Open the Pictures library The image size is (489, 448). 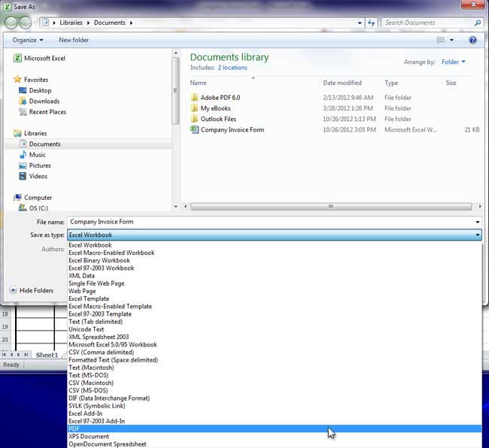pyautogui.click(x=35, y=165)
